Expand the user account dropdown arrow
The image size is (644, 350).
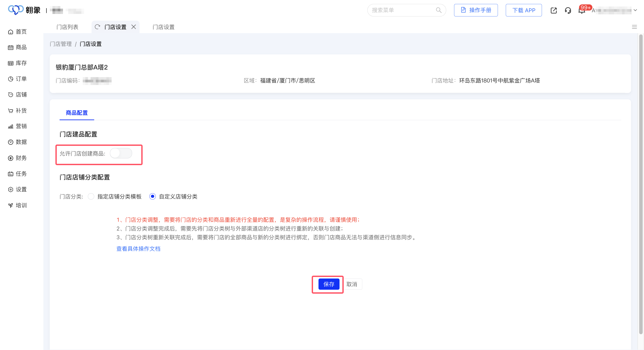pyautogui.click(x=635, y=10)
